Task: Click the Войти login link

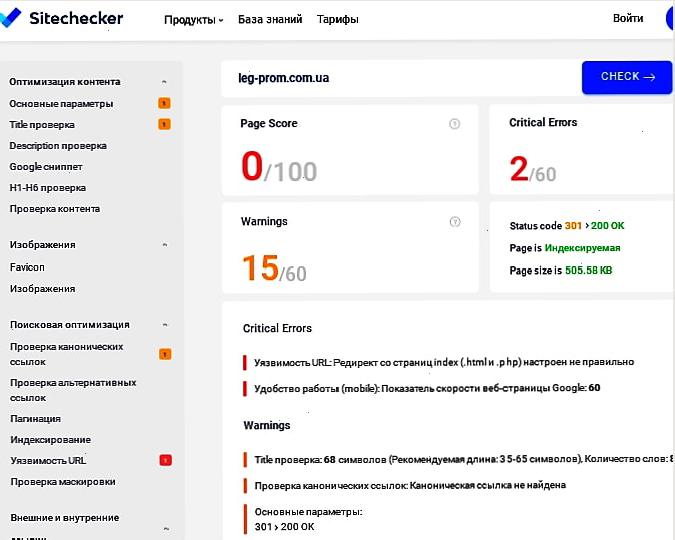Action: tap(628, 19)
